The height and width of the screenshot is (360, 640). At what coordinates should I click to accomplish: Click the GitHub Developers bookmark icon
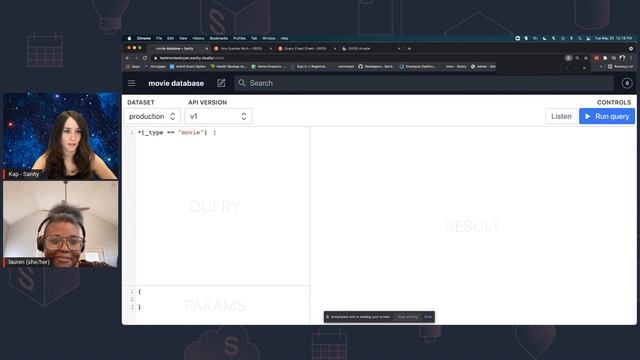(x=360, y=67)
